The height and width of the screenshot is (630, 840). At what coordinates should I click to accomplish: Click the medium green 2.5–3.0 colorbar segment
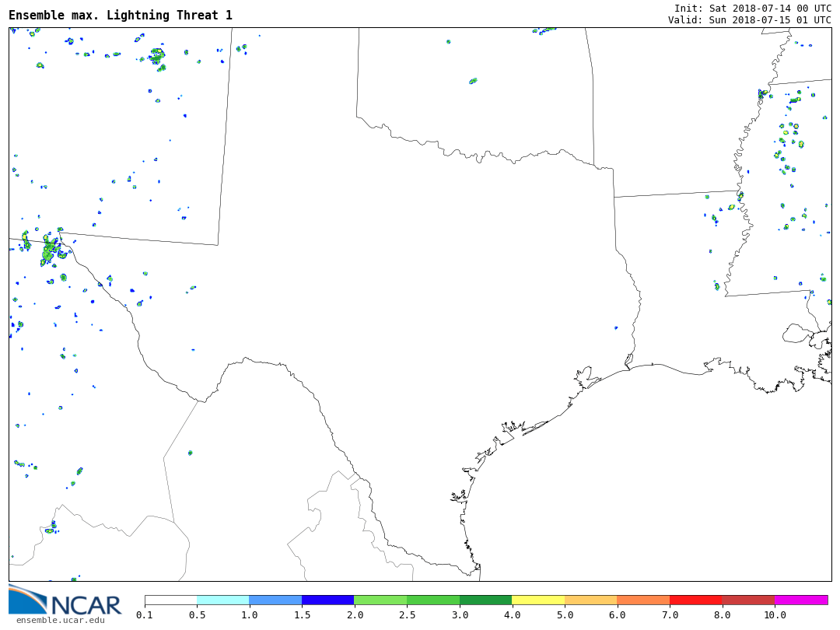[433, 600]
